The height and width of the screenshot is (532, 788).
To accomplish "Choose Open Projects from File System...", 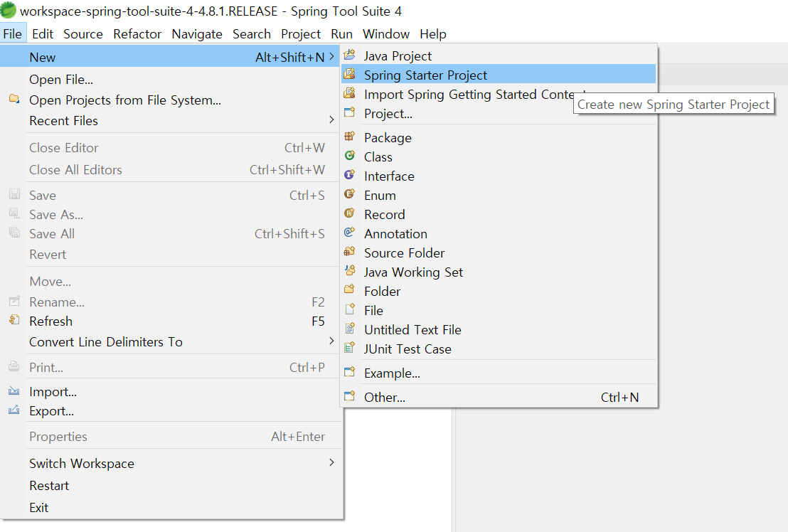I will click(x=171, y=100).
